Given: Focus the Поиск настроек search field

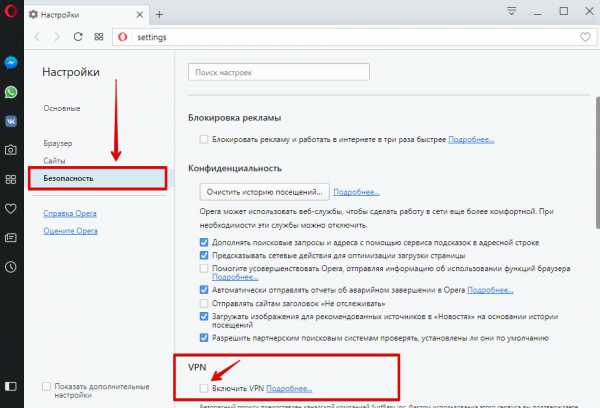Looking at the screenshot, I should (279, 72).
